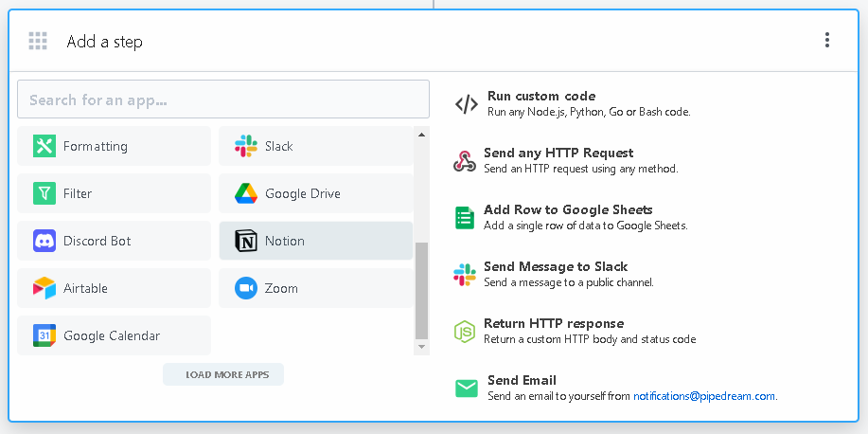Open notifications@pipedream.com link
Screen dimensions: 868x434
pyautogui.click(x=704, y=396)
